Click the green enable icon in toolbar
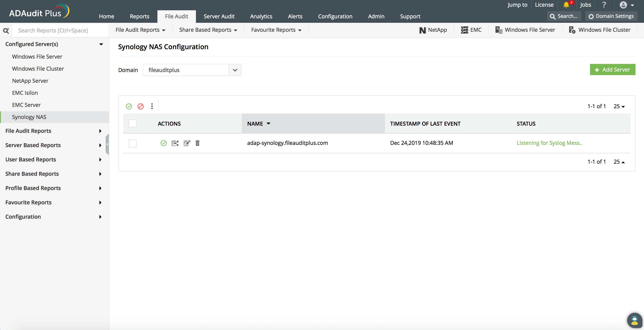 (129, 106)
